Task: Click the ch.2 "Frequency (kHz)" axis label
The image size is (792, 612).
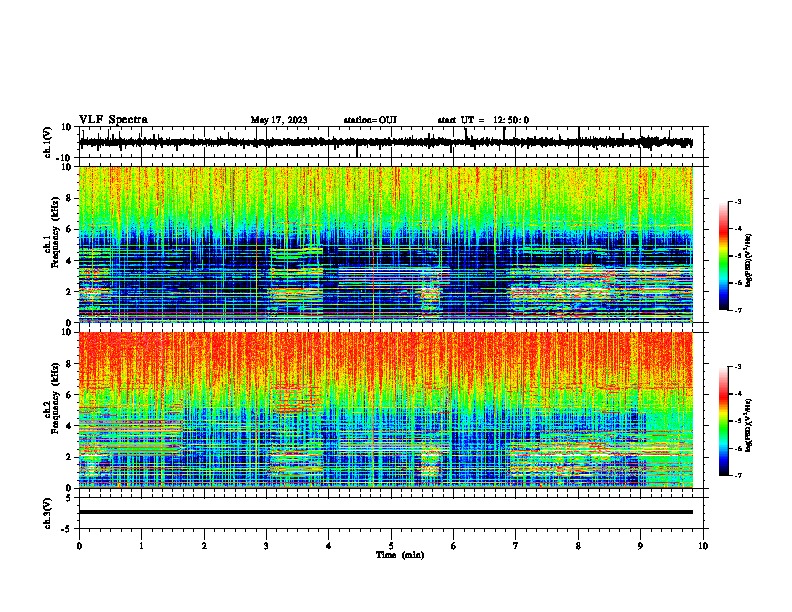Action: tap(55, 398)
